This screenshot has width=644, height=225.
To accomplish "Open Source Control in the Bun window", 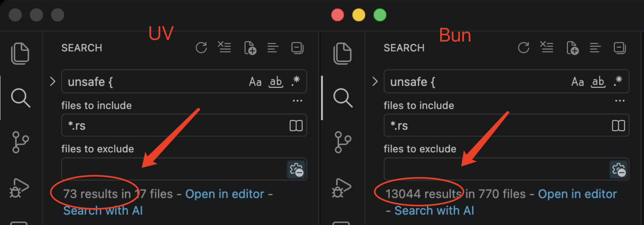I will (x=343, y=142).
